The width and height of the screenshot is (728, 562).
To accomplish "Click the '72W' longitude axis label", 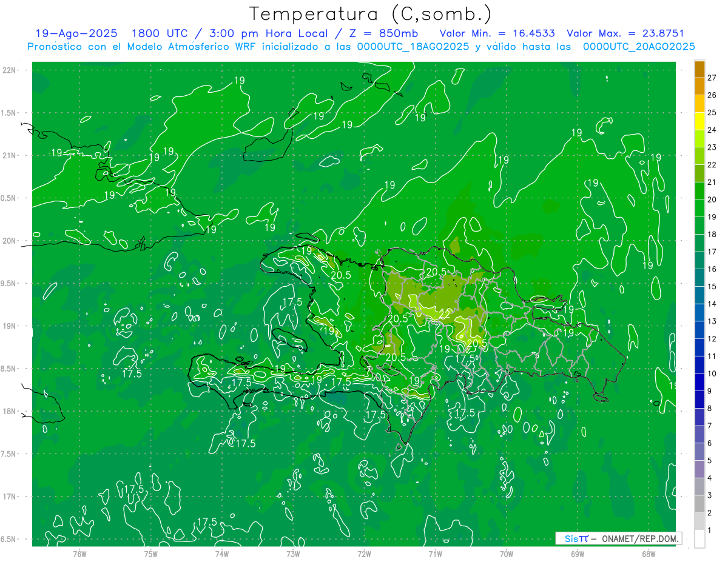I will coord(364,554).
